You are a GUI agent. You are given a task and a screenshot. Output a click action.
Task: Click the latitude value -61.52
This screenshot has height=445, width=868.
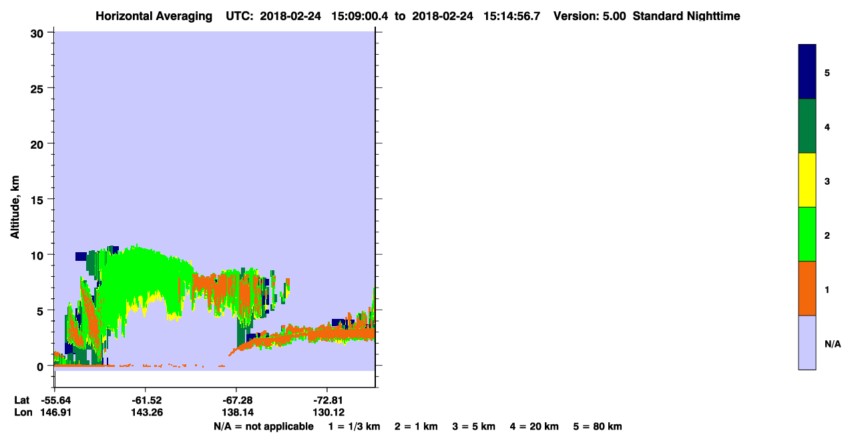pyautogui.click(x=146, y=400)
